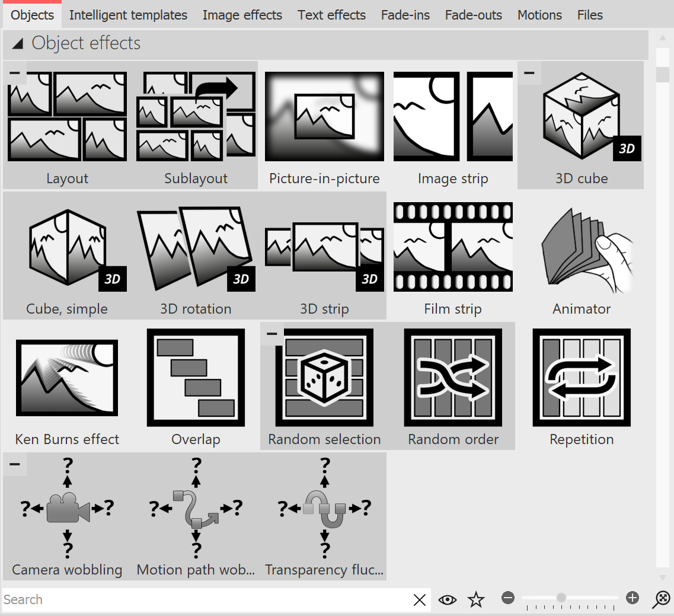
Task: Select the Film strip effect
Action: tap(453, 247)
